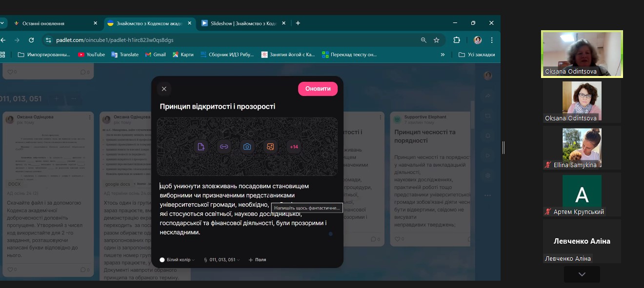Switch to the Останні оновлення tab
Screen dimensions: 644x288
(54, 23)
